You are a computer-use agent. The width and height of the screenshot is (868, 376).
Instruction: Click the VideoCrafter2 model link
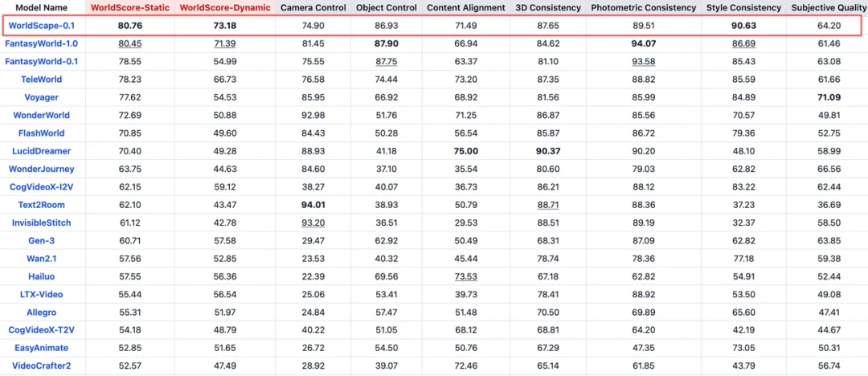point(42,366)
